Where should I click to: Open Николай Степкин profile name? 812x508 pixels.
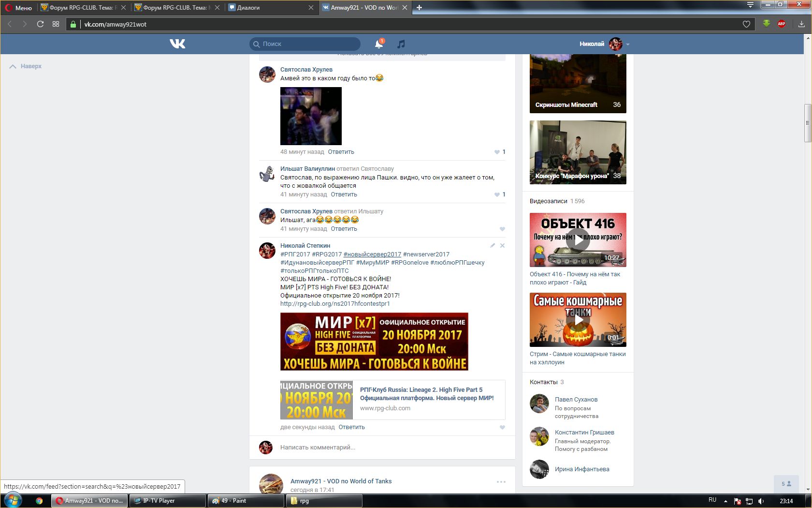click(305, 246)
